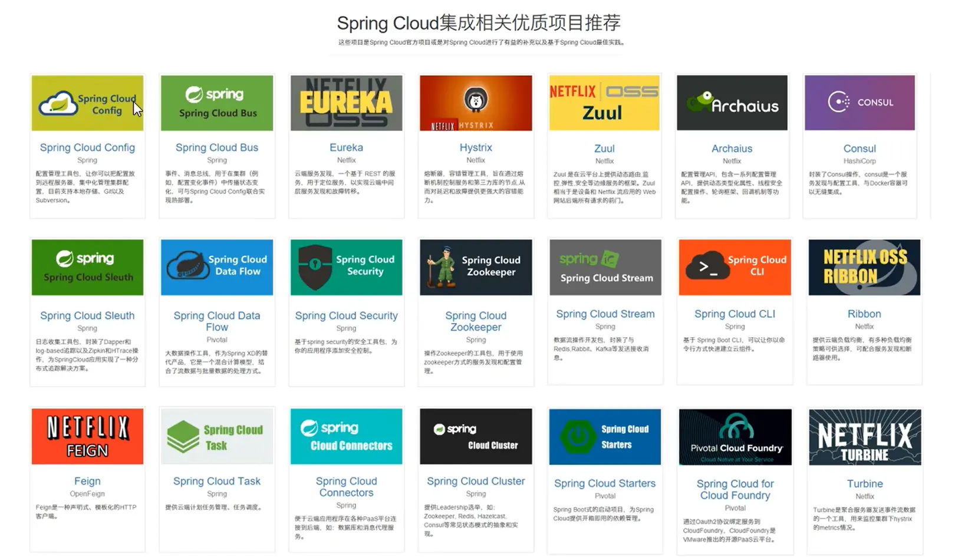Click the Spring Cloud Sleuth logo image
The height and width of the screenshot is (560, 955).
pyautogui.click(x=87, y=267)
